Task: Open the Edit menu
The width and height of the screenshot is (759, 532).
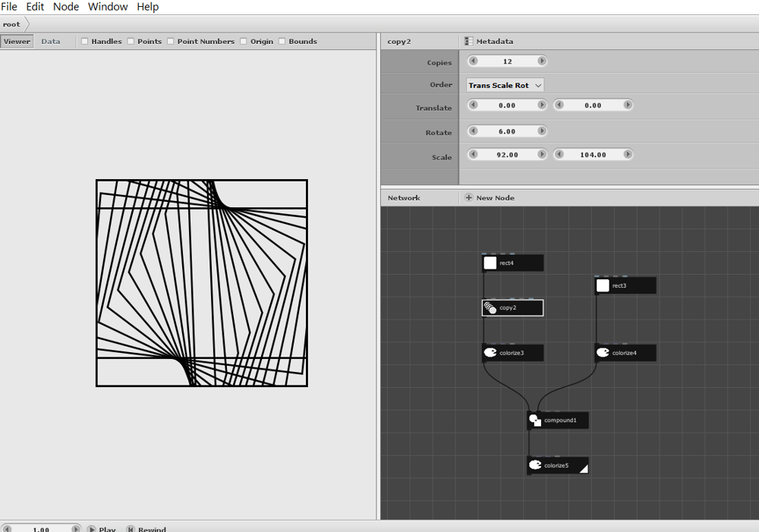Action: pyautogui.click(x=35, y=7)
